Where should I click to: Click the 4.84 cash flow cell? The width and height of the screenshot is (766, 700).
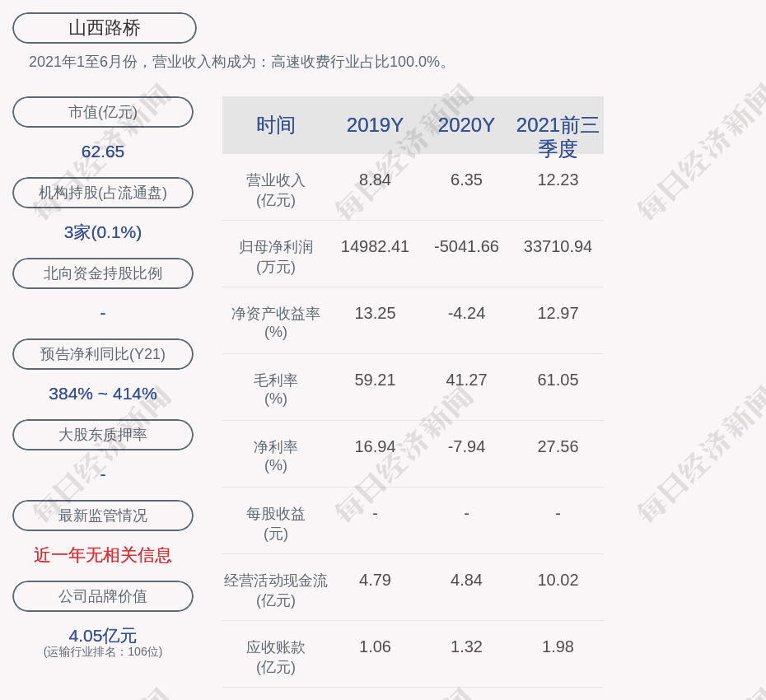click(x=466, y=580)
